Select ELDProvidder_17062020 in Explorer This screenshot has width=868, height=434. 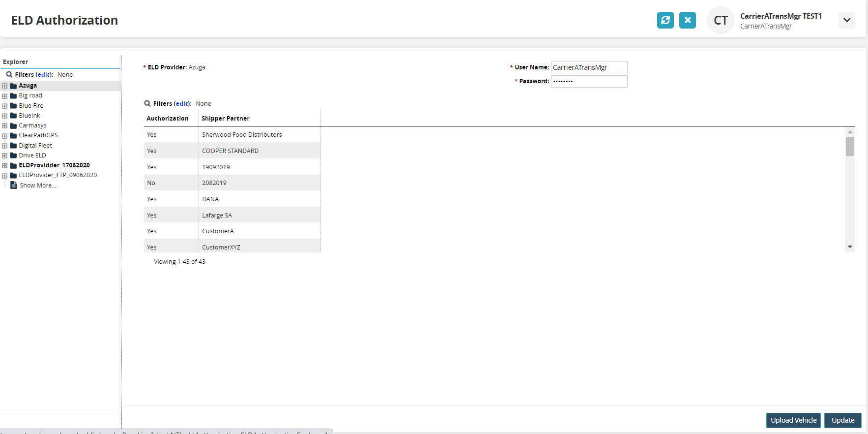click(54, 165)
